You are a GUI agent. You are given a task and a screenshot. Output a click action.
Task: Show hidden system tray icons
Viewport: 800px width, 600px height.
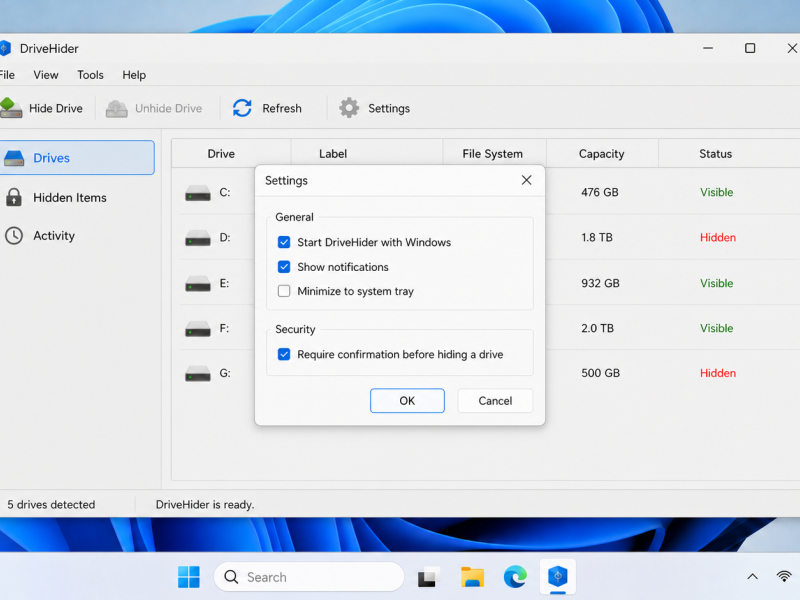pyautogui.click(x=753, y=577)
